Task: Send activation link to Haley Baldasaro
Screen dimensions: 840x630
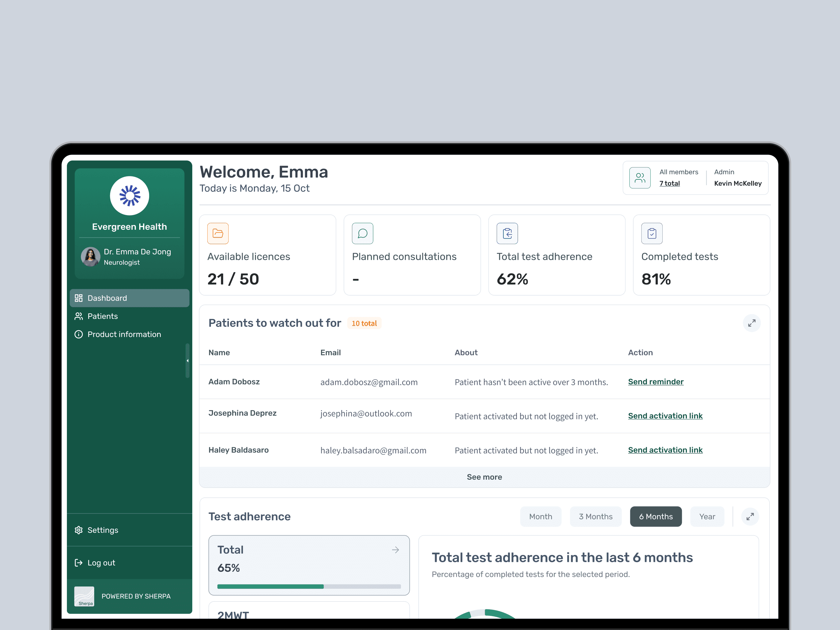Action: coord(665,450)
